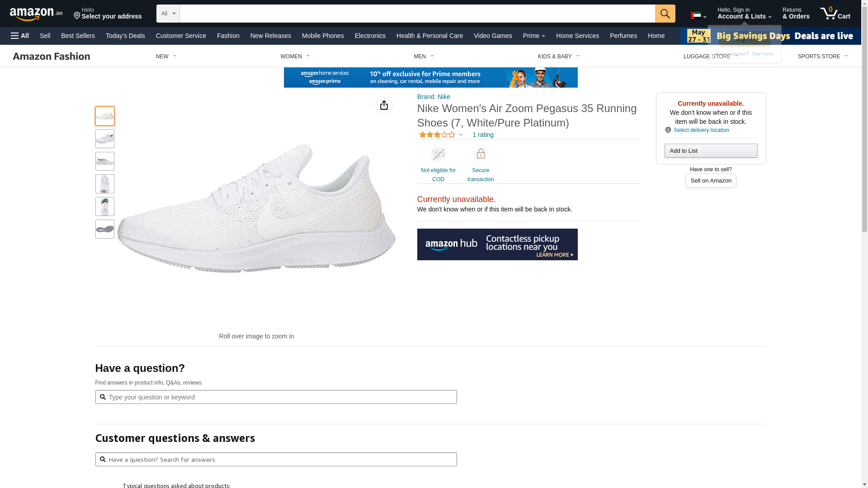This screenshot has width=868, height=488.
Task: Open the All hamburger menu
Action: coord(20,36)
